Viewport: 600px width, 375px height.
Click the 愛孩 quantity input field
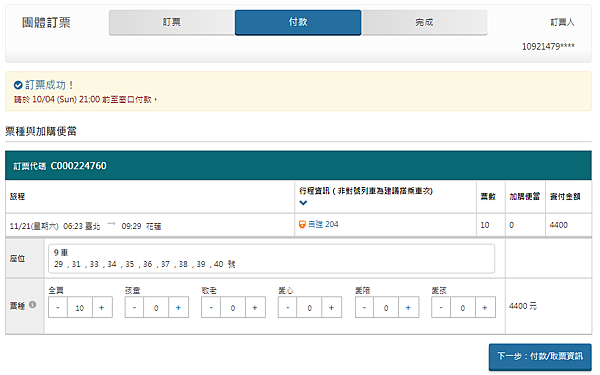click(463, 307)
